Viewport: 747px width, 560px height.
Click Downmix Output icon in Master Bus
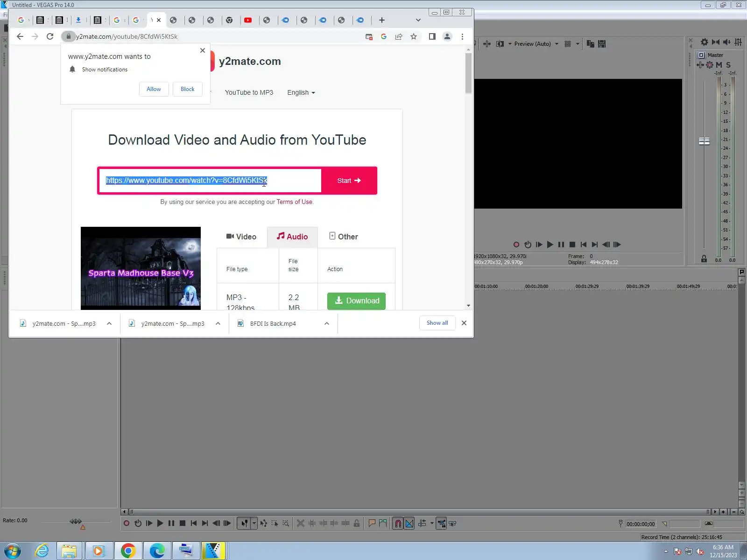pos(716,42)
